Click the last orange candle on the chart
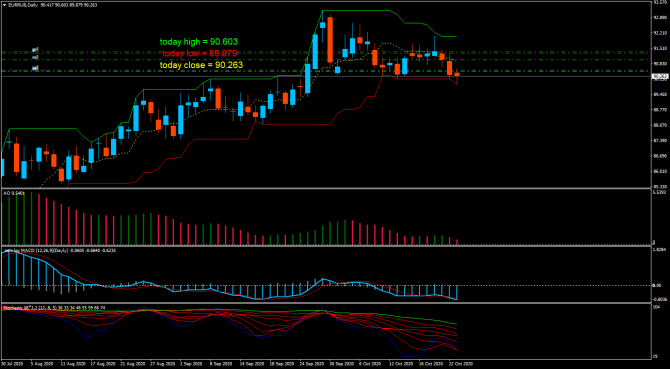The width and height of the screenshot is (670, 369). coord(457,74)
